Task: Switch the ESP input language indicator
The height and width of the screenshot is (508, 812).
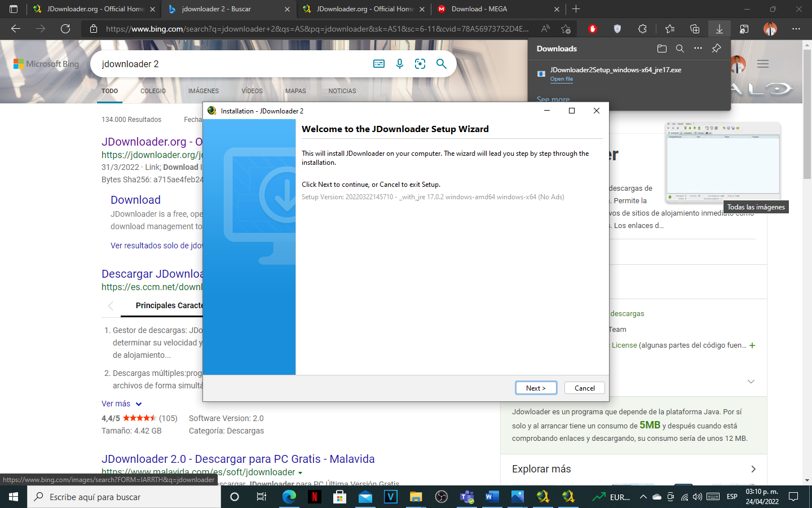Action: pos(732,497)
